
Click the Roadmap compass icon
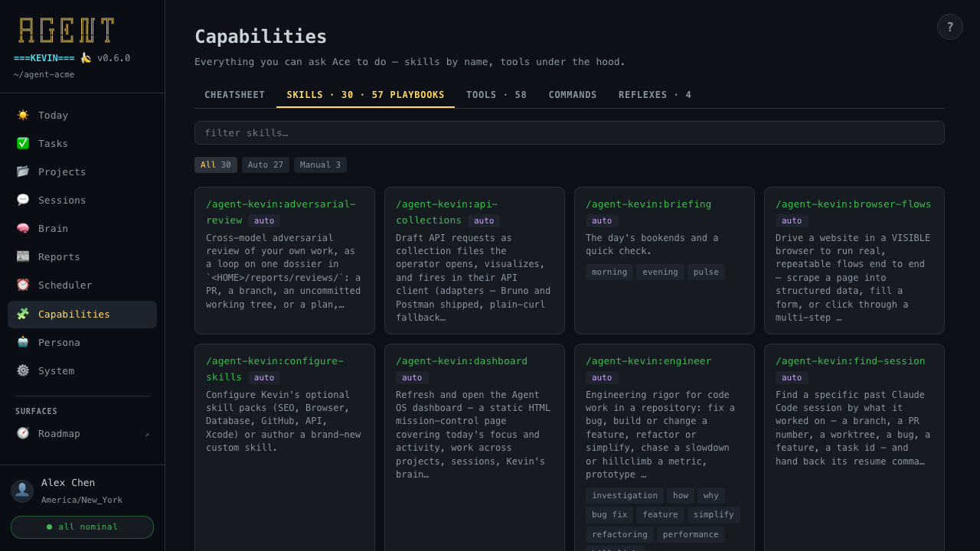click(x=23, y=433)
